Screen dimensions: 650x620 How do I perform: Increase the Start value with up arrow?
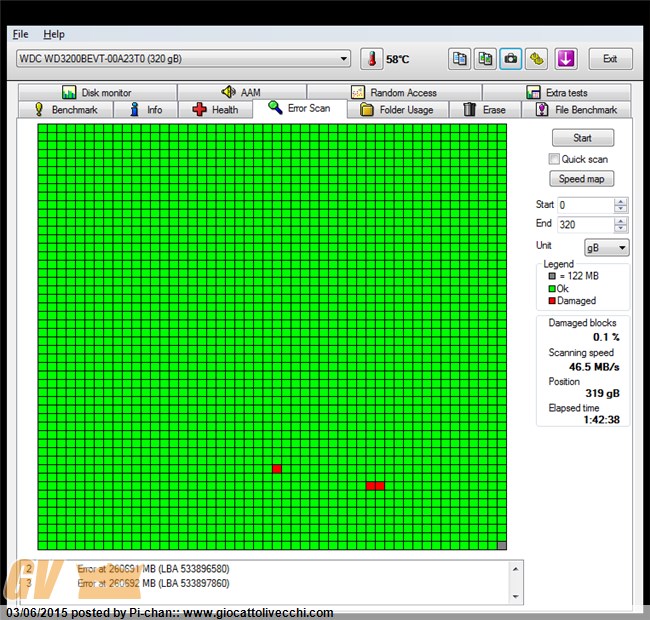click(x=621, y=201)
